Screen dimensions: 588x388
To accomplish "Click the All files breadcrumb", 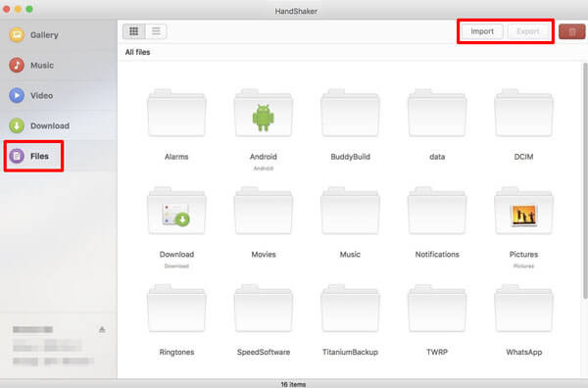I will 137,52.
